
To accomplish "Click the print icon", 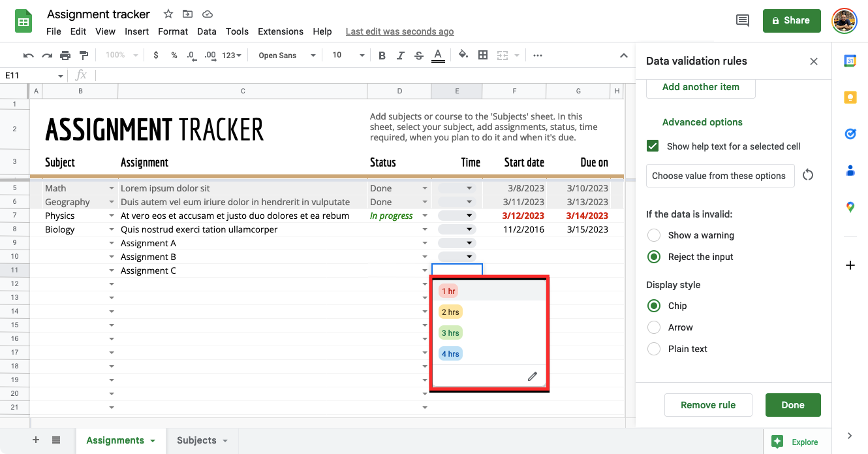I will tap(65, 56).
